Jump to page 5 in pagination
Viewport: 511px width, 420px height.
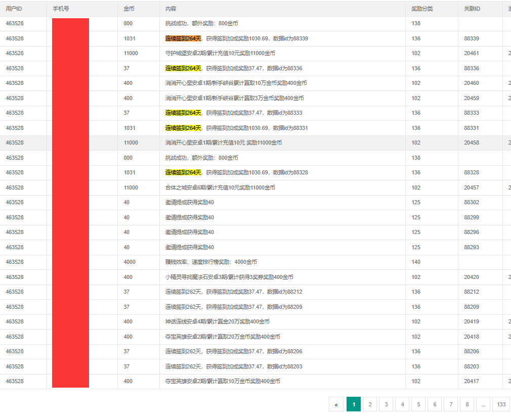click(x=418, y=404)
